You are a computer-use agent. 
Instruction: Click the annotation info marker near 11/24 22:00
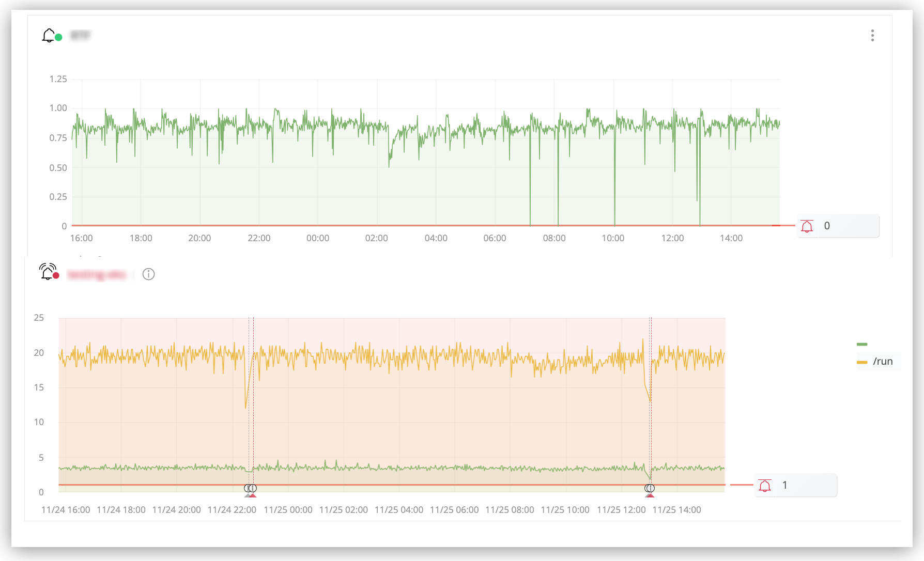[251, 487]
